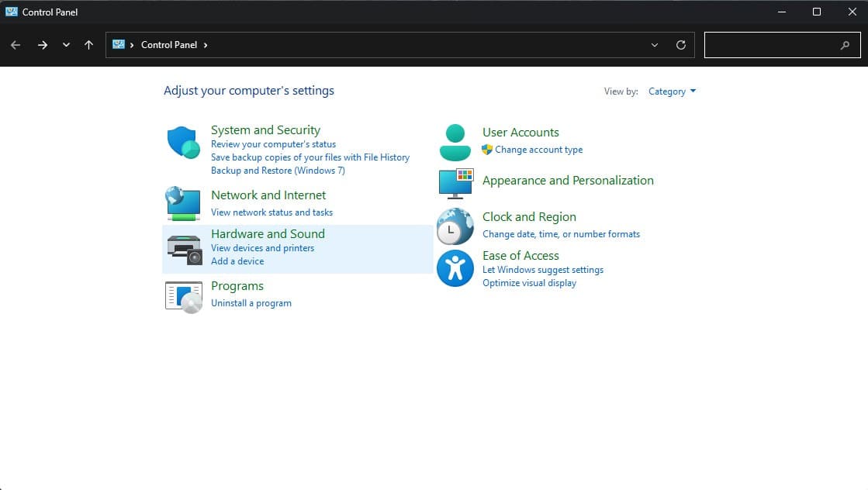
Task: Open the Programs disc icon
Action: 183,297
